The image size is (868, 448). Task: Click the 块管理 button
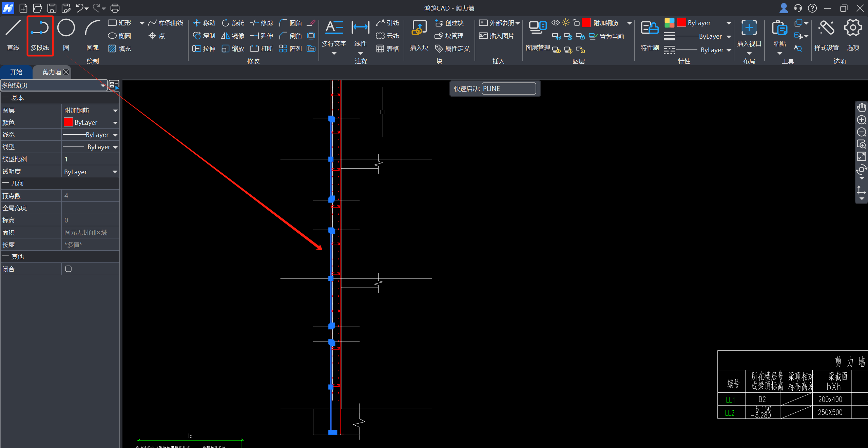[449, 36]
